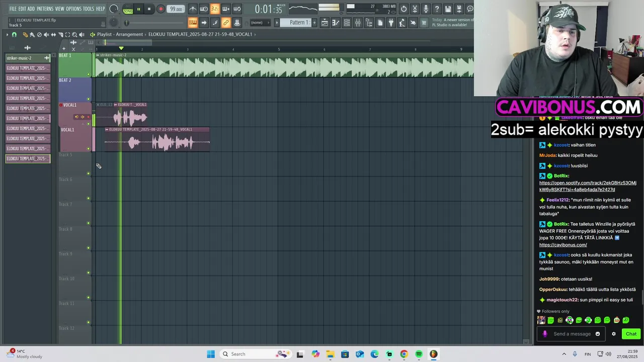Toggle step editing mode icon
The image size is (644, 362).
(x=215, y=23)
